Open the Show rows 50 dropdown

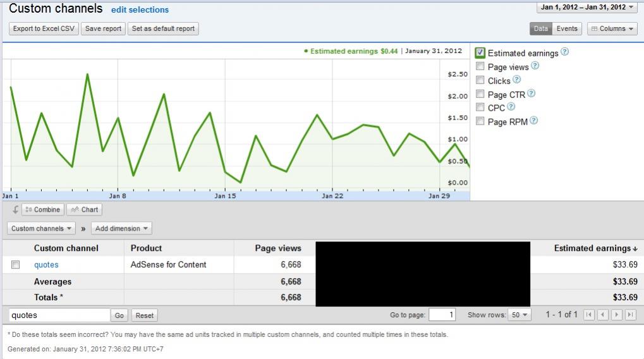(x=519, y=315)
